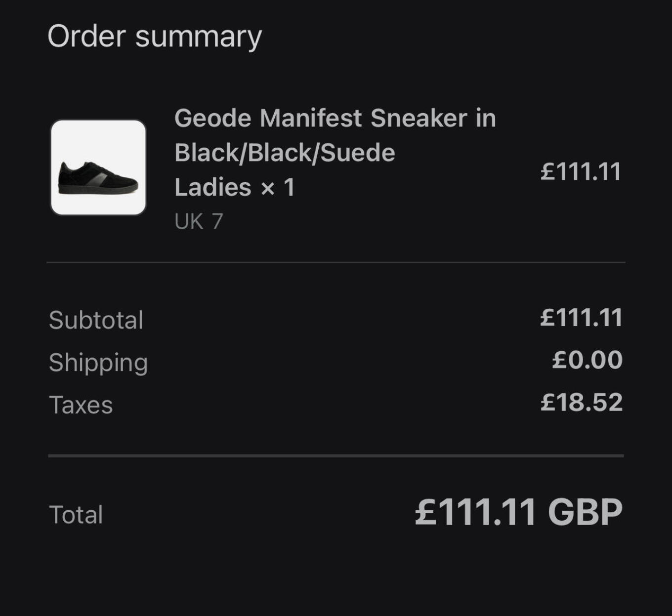The height and width of the screenshot is (616, 672).
Task: Click the divider line above Total
Action: tap(336, 455)
